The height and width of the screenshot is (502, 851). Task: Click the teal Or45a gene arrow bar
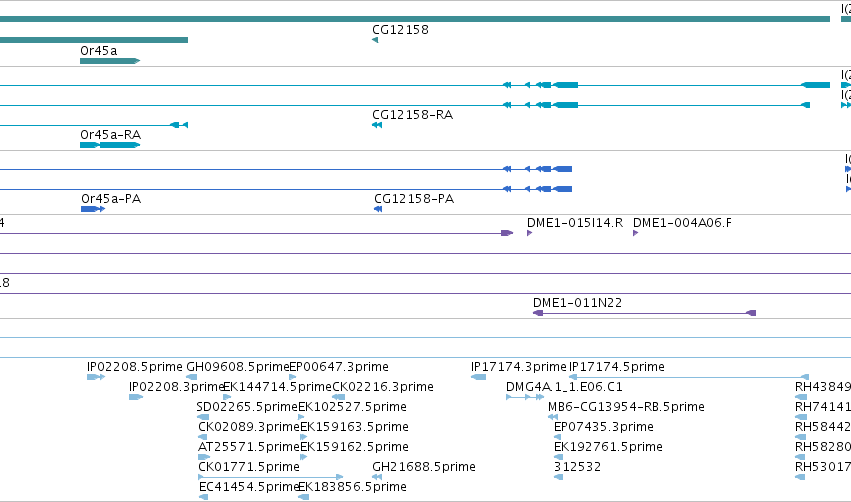click(110, 61)
